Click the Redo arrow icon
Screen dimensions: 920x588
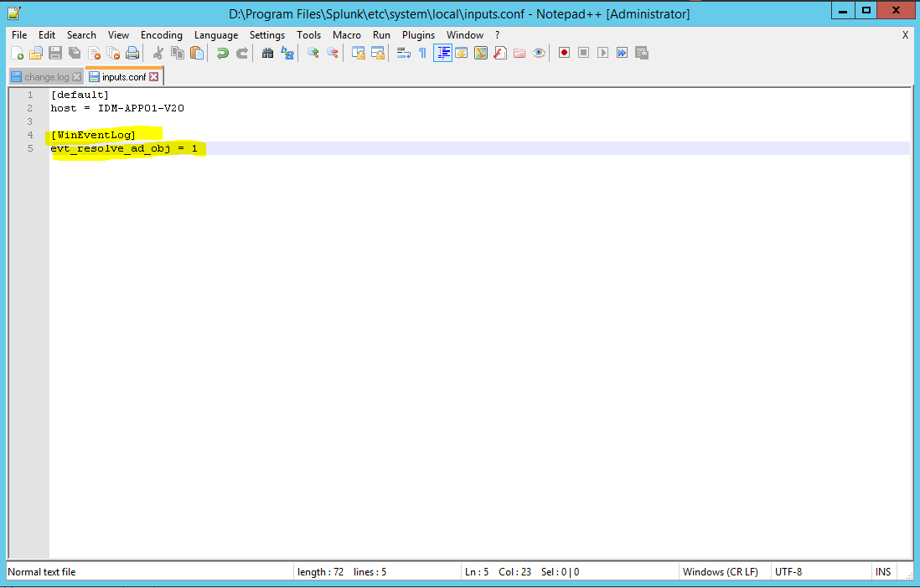point(242,54)
